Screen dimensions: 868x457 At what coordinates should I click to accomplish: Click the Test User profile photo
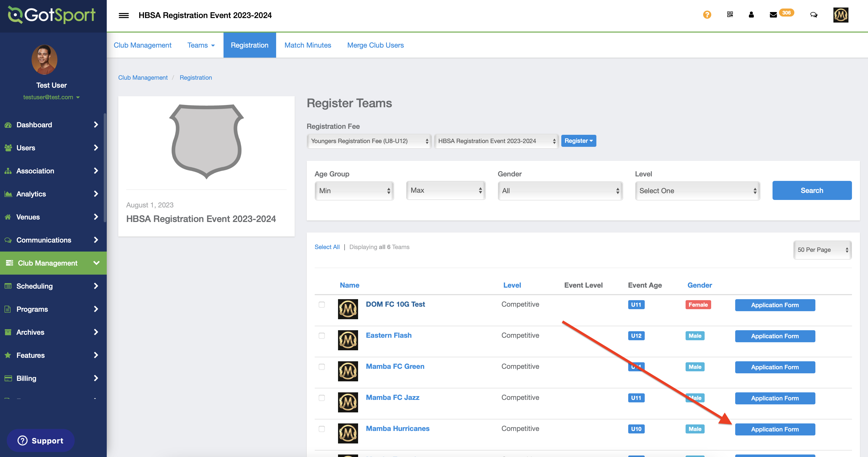click(x=45, y=59)
